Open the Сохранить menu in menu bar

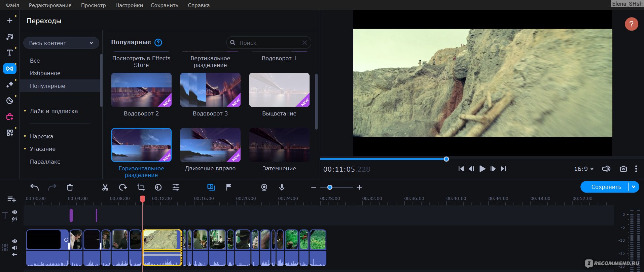click(165, 5)
